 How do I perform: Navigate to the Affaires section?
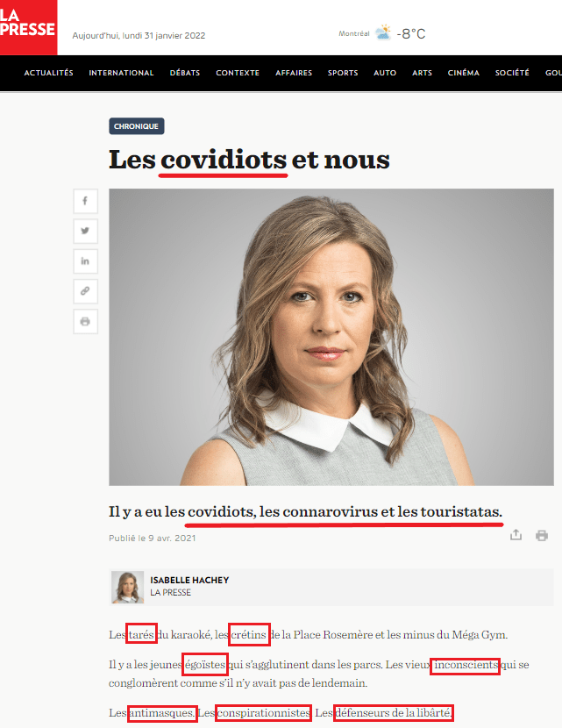pyautogui.click(x=294, y=73)
